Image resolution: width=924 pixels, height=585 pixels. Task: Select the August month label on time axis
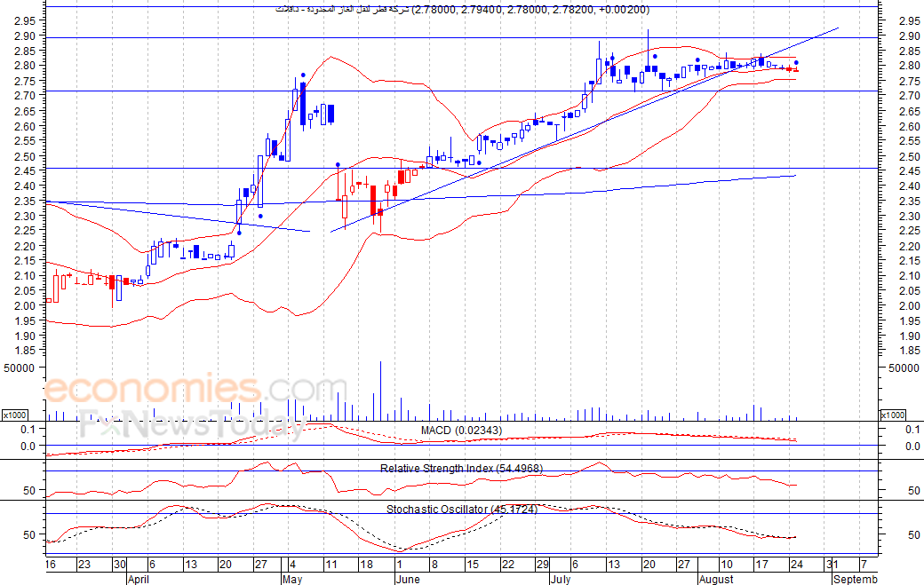coord(714,579)
